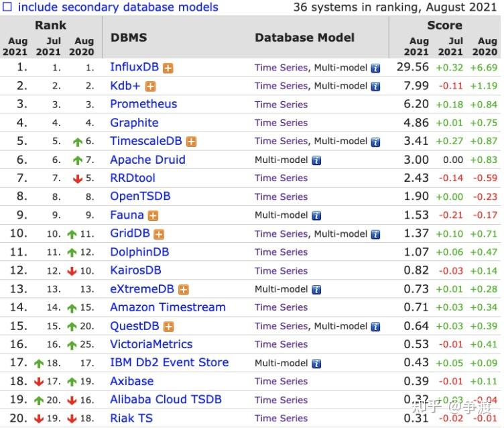Click the VictoriaMetrics link
504x428 pixels.
[x=151, y=344]
